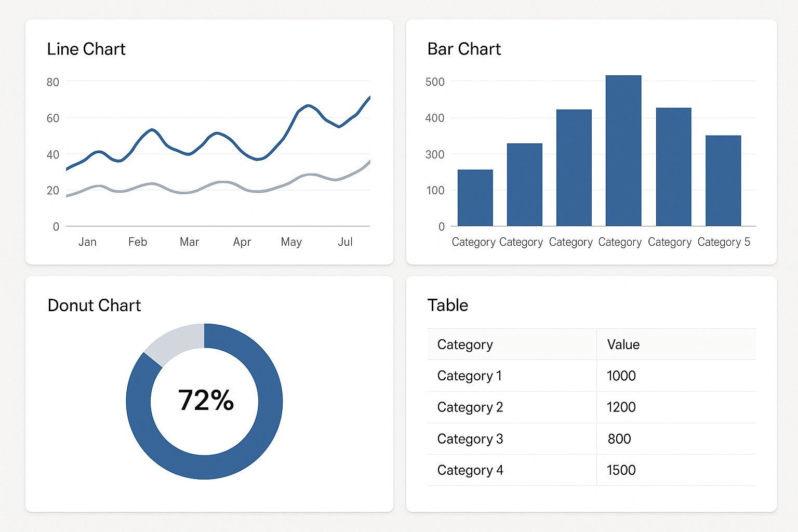Click the Jul axis label

pos(345,242)
